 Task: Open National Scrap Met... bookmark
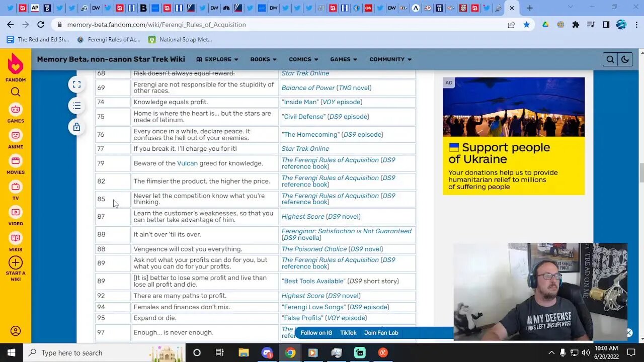coord(180,39)
